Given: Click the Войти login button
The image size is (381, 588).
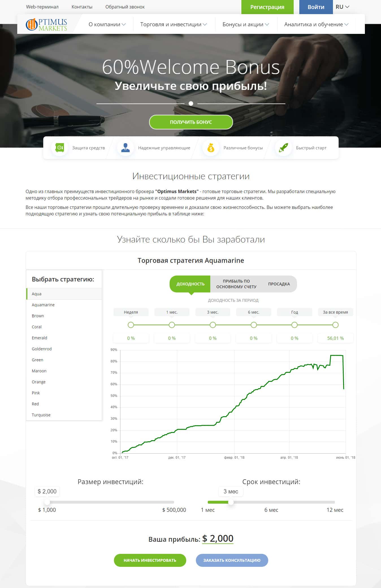Looking at the screenshot, I should coord(316,7).
